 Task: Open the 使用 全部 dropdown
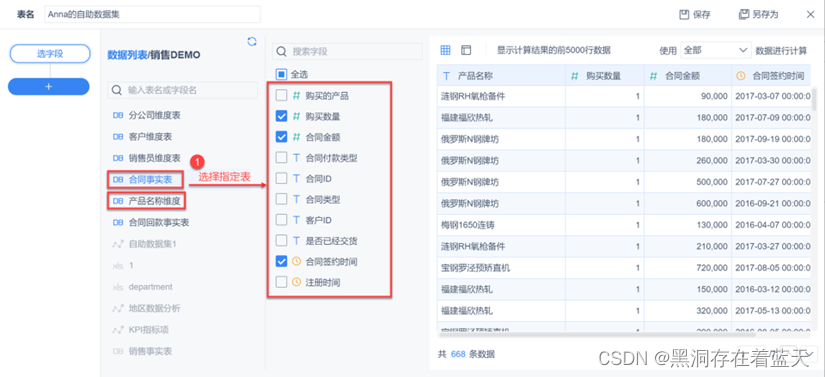[x=716, y=50]
